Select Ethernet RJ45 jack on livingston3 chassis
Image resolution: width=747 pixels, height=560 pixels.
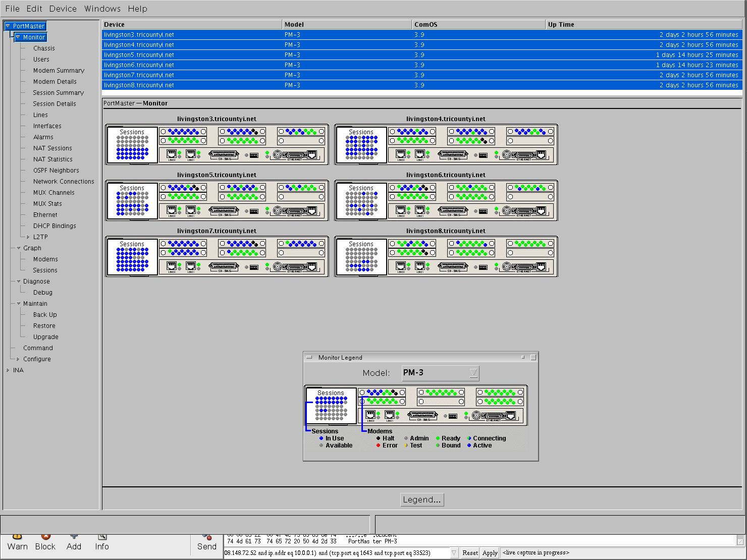312,154
